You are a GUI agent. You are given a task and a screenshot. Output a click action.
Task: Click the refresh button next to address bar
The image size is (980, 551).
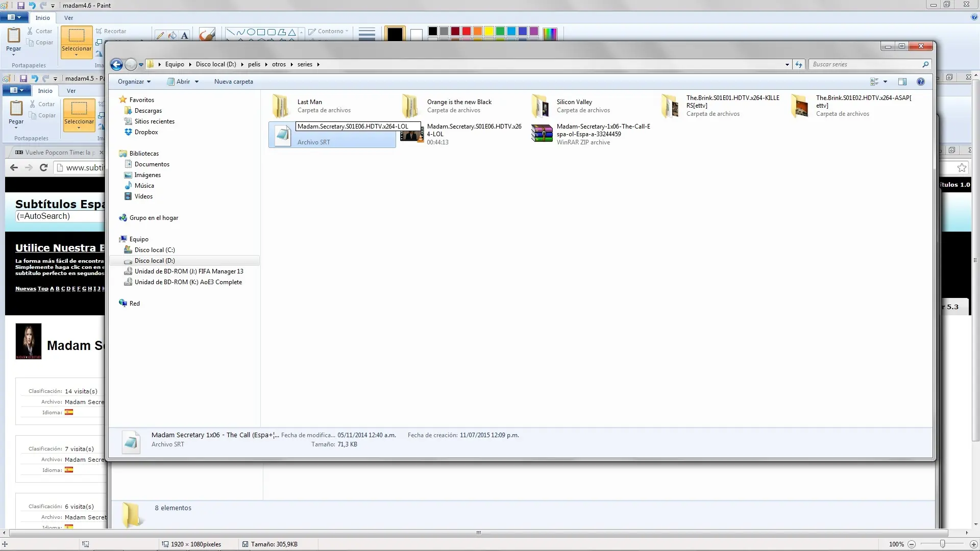[x=799, y=64]
